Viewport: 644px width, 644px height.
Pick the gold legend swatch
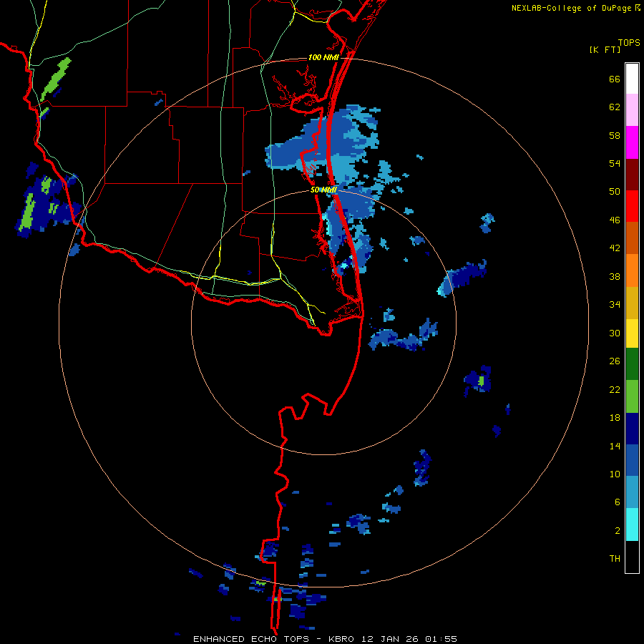pos(632,303)
